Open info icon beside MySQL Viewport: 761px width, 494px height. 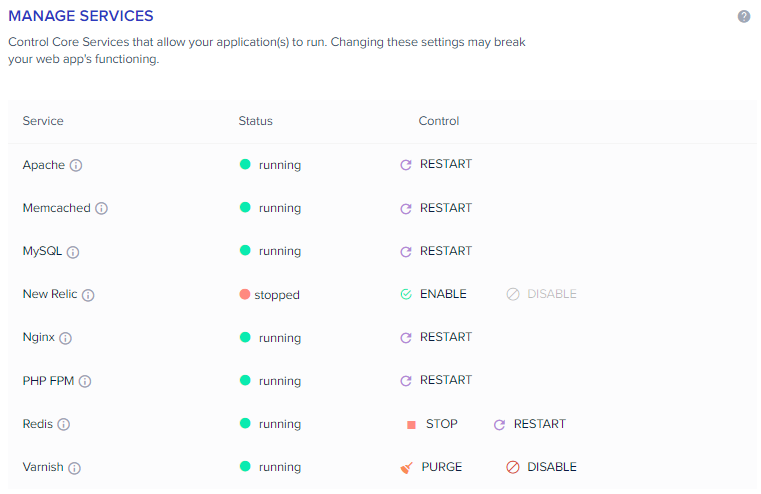tap(73, 252)
